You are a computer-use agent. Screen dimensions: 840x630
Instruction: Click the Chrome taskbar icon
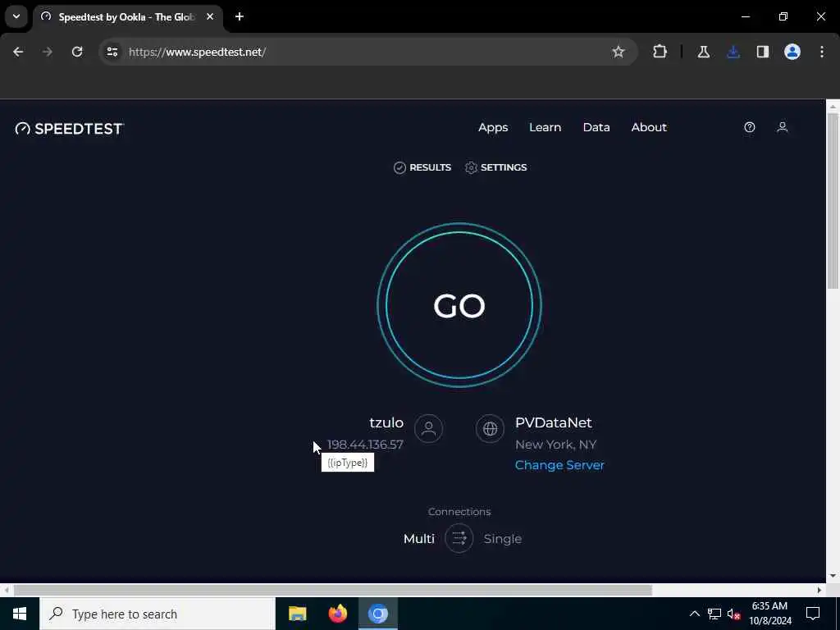377,614
